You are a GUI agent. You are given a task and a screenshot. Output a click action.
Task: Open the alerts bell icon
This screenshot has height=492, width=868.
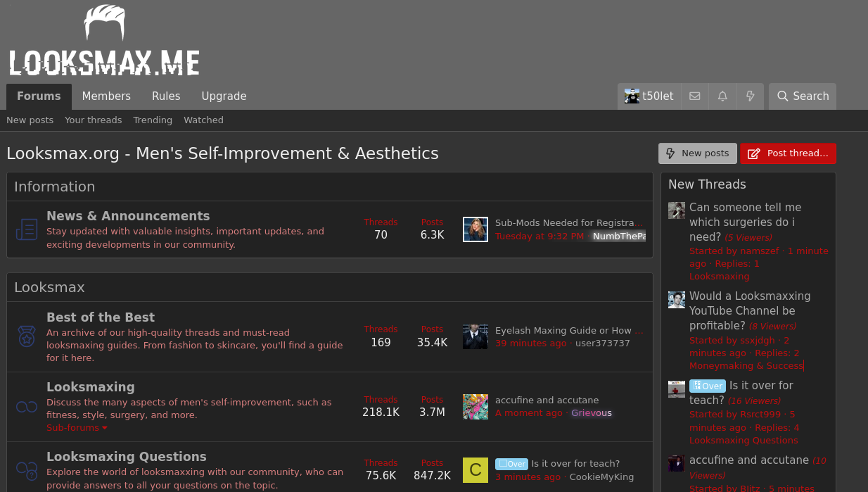click(x=722, y=96)
